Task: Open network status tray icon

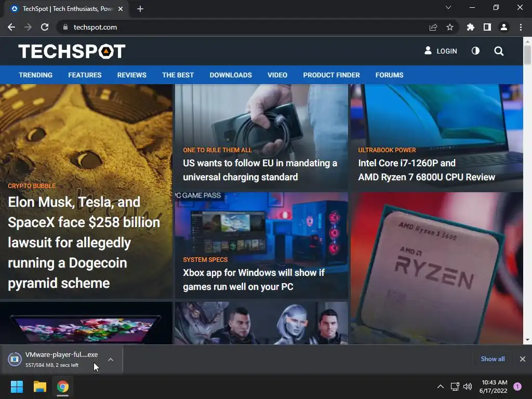Action: [x=455, y=387]
